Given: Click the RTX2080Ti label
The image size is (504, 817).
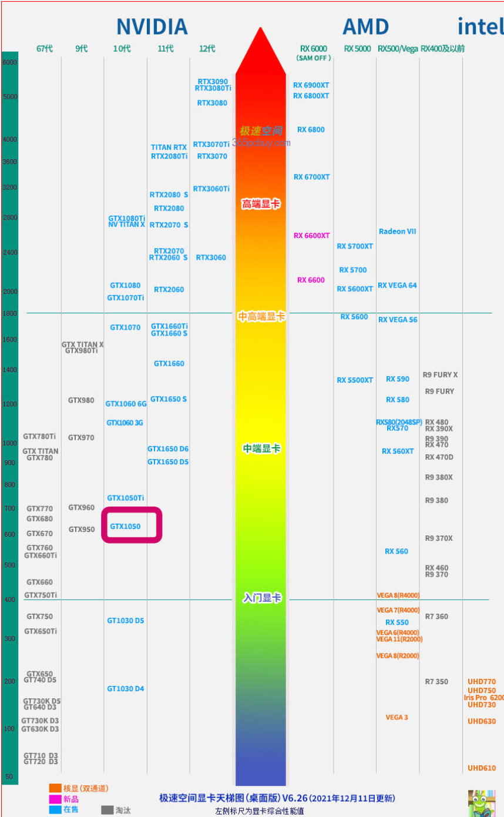Looking at the screenshot, I should point(169,156).
